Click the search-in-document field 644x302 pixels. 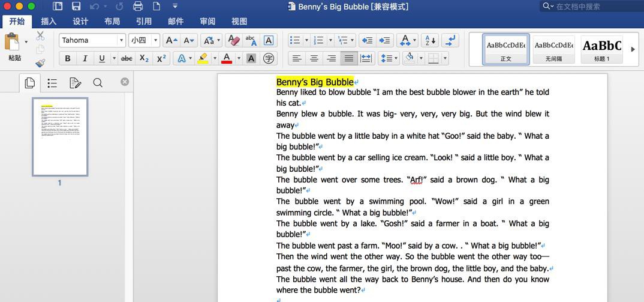point(591,6)
